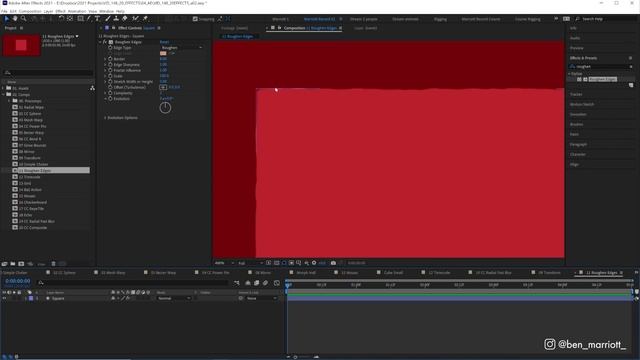Toggle the Border property stopwatch
640x360 pixels.
click(x=110, y=59)
